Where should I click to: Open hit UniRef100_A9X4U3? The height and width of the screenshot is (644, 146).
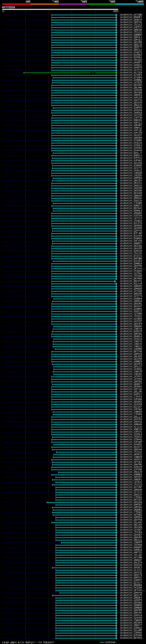click(x=131, y=60)
